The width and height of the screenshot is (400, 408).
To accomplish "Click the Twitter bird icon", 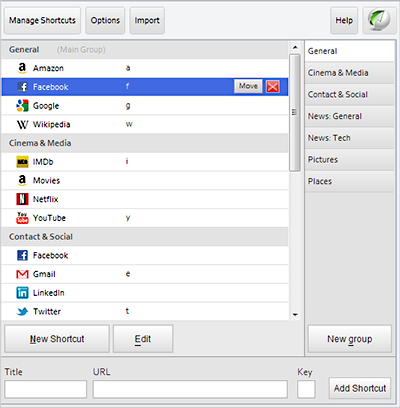I will [22, 312].
